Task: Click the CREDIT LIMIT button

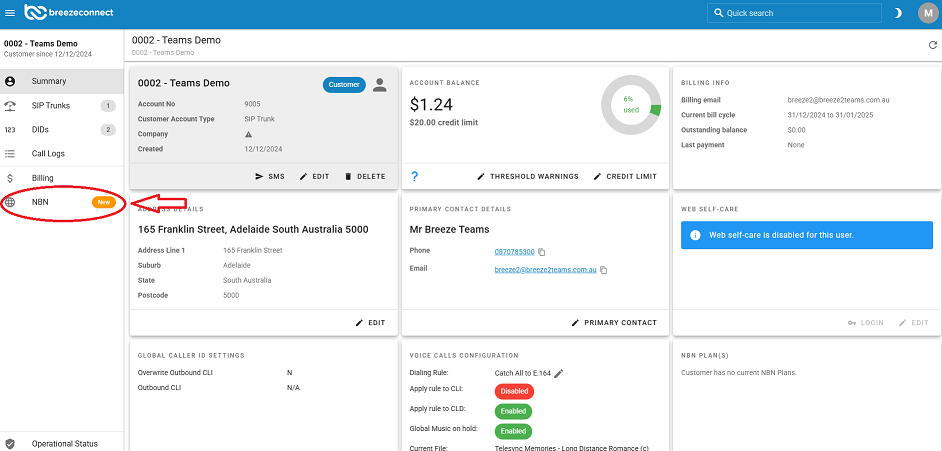Action: [625, 177]
